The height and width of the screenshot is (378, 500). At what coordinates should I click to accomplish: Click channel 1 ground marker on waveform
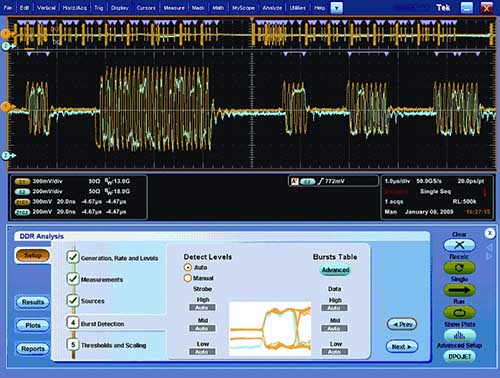click(6, 107)
